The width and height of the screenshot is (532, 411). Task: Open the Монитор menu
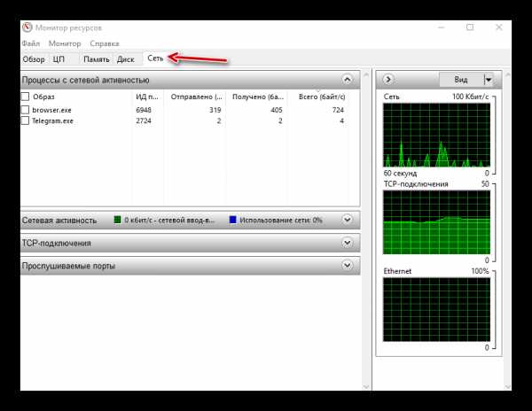coord(65,43)
